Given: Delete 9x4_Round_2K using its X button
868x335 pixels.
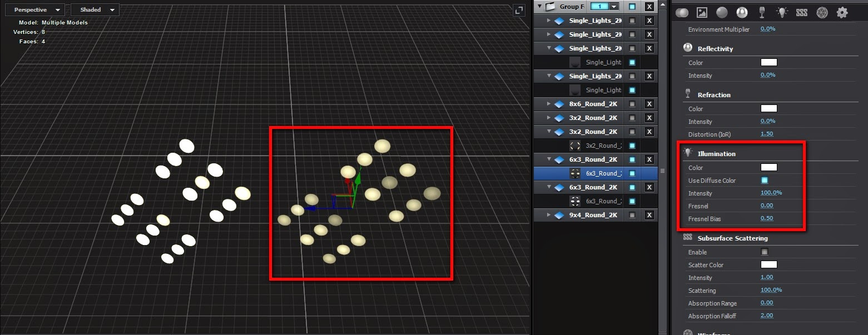Looking at the screenshot, I should pyautogui.click(x=649, y=215).
